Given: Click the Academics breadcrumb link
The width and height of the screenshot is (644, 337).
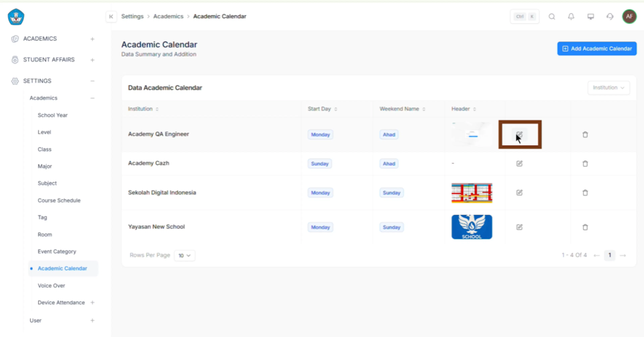Looking at the screenshot, I should pos(168,16).
